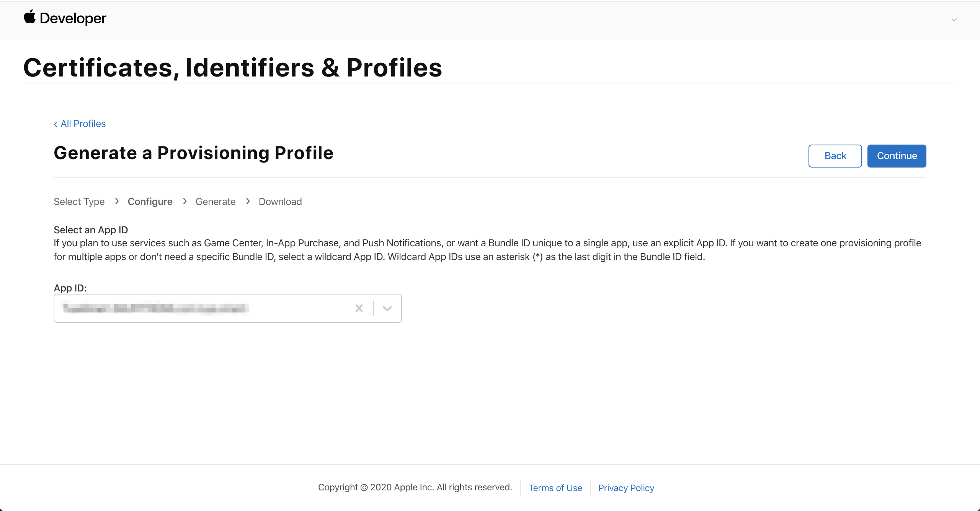Image resolution: width=980 pixels, height=511 pixels.
Task: Click the back chevron beside All Profiles
Action: point(56,124)
